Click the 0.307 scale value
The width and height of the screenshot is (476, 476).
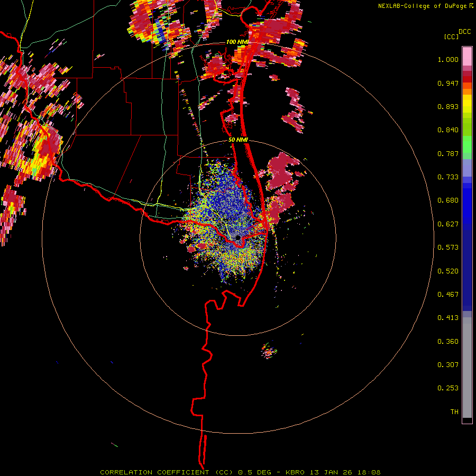tap(448, 365)
